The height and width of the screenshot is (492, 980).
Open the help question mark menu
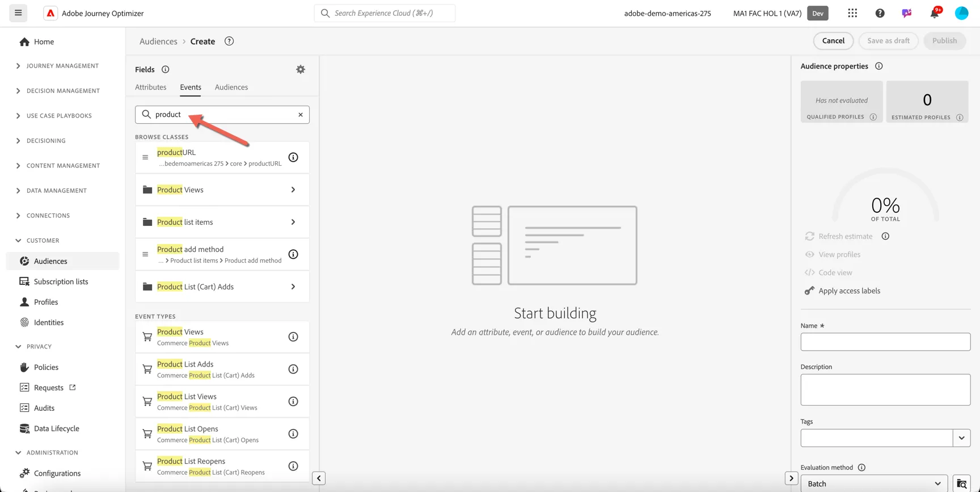click(880, 13)
